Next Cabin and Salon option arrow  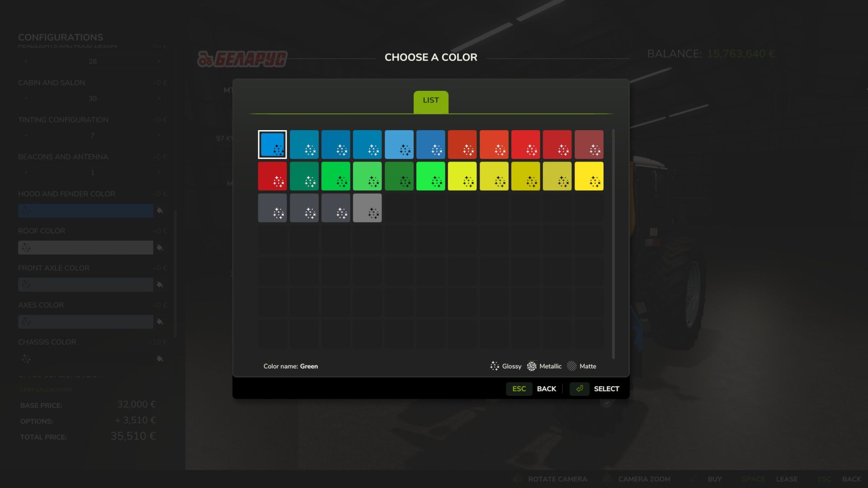[160, 98]
